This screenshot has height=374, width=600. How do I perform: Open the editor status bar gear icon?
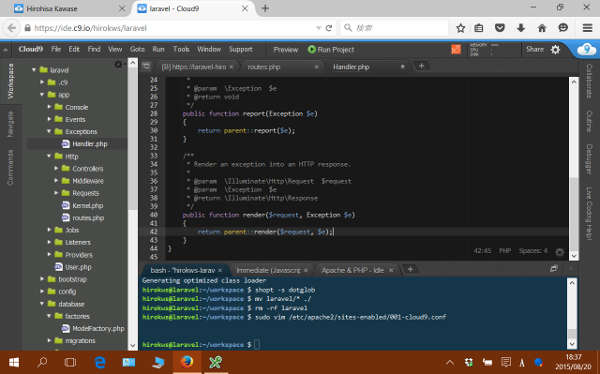click(x=559, y=252)
